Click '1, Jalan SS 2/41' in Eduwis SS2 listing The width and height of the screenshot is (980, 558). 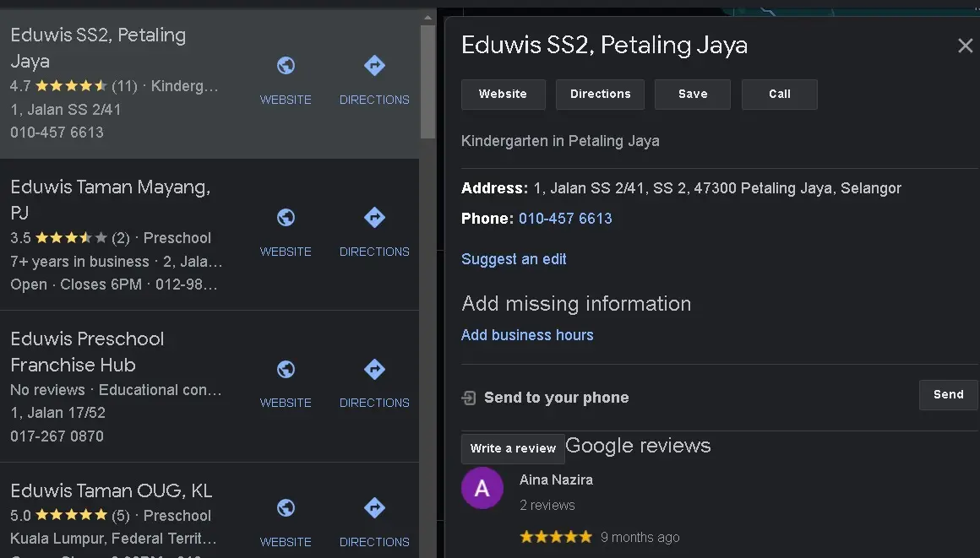coord(66,110)
